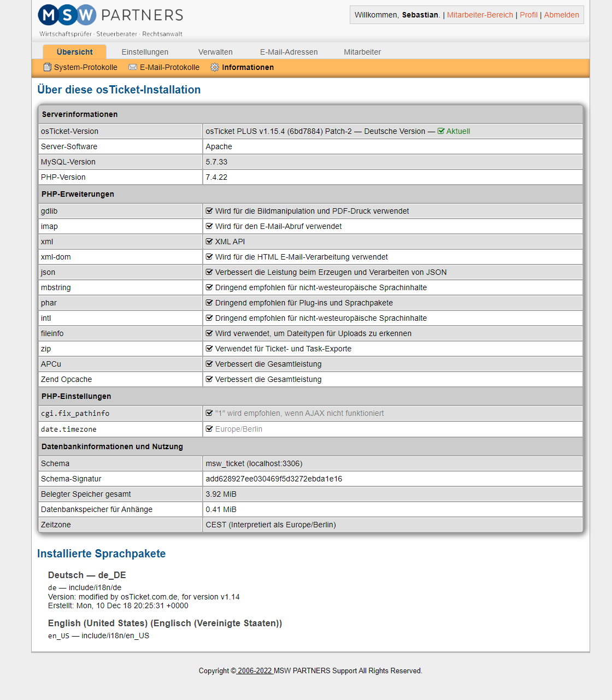Click the green Aktuell check icon
This screenshot has height=700, width=612.
click(x=441, y=131)
